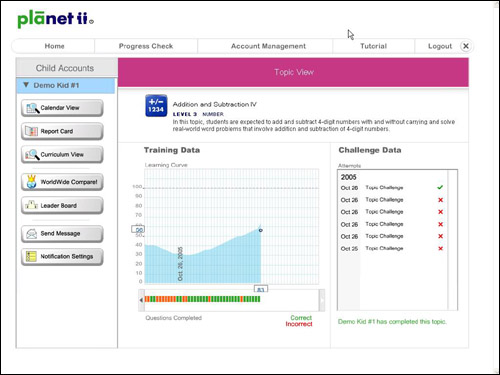Screen dimensions: 500x375
Task: Click the Leader Board podium icon
Action: click(31, 205)
